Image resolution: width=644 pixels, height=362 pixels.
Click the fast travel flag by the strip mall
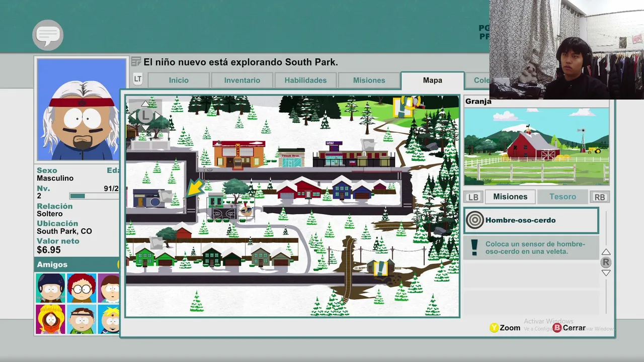click(x=368, y=145)
